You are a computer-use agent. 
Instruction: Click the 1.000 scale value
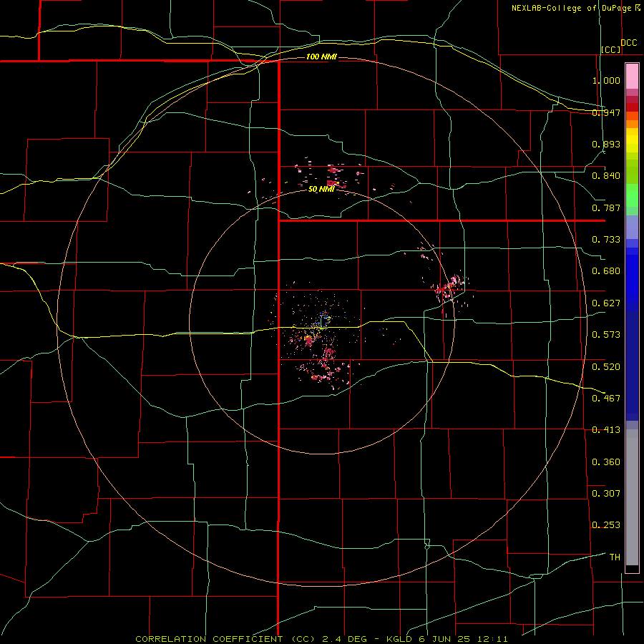(x=606, y=80)
